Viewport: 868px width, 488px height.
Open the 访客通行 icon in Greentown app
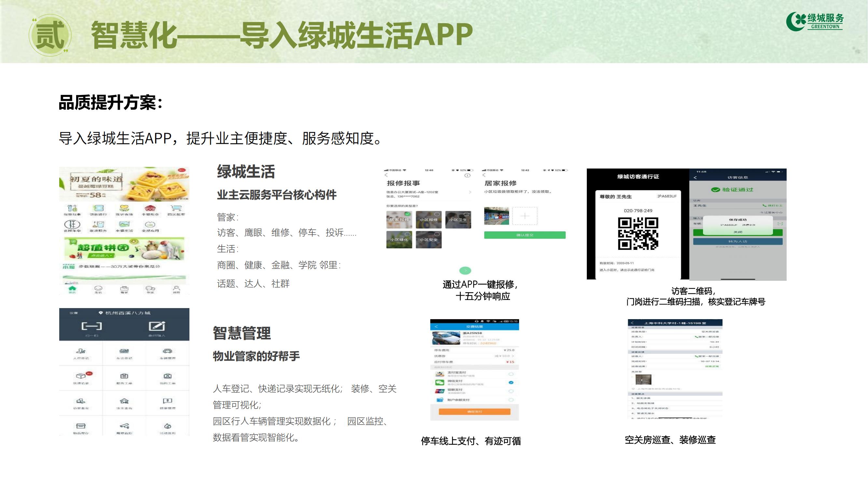pos(98,208)
